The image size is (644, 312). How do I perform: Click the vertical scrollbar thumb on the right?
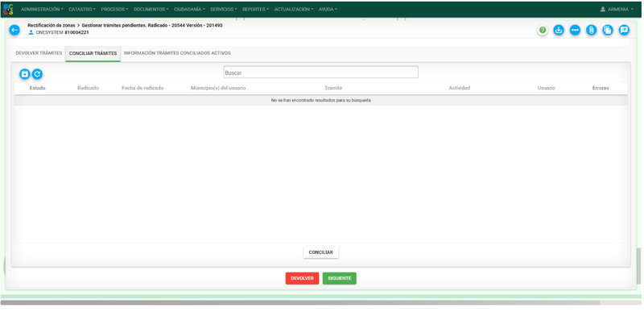point(638,265)
